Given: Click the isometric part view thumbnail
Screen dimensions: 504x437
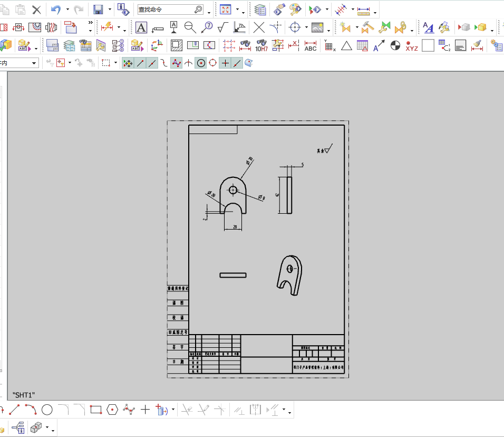Looking at the screenshot, I should (x=289, y=275).
